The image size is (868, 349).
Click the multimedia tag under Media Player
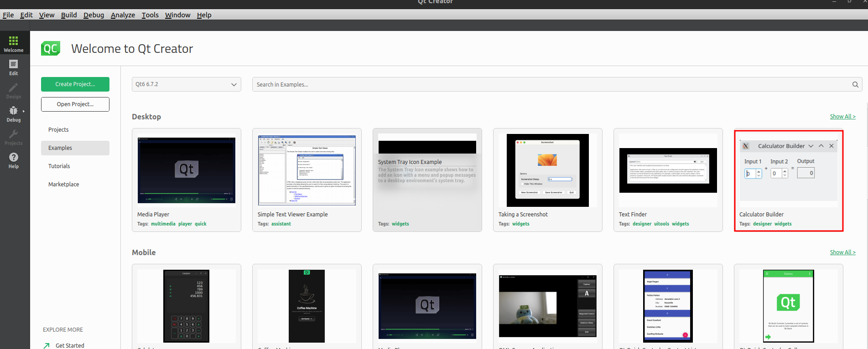[163, 224]
